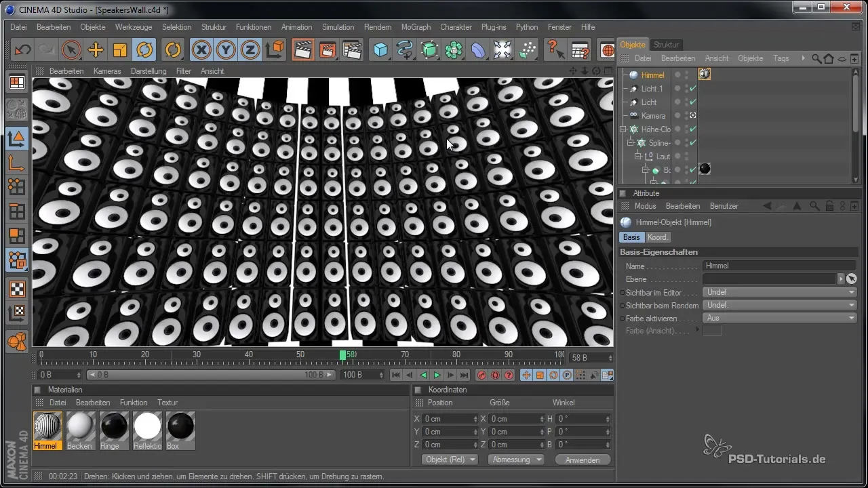Select the Ringe material swatch
The width and height of the screenshot is (868, 488).
(114, 431)
